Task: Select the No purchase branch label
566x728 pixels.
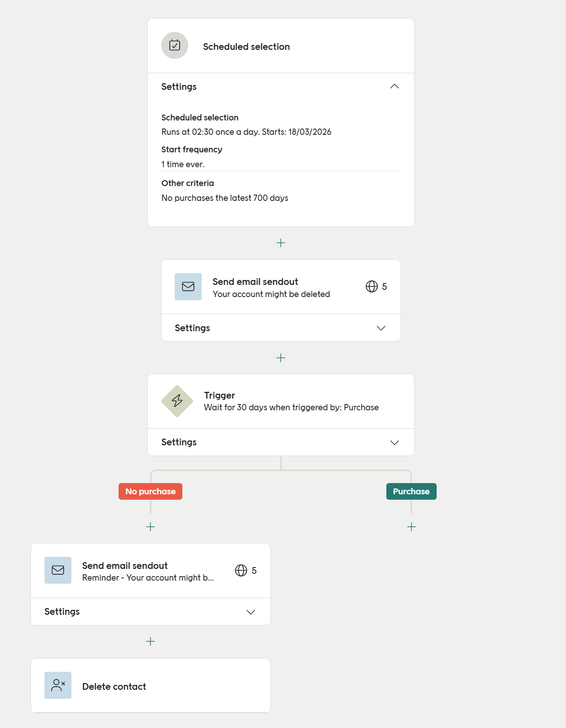Action: (x=150, y=492)
